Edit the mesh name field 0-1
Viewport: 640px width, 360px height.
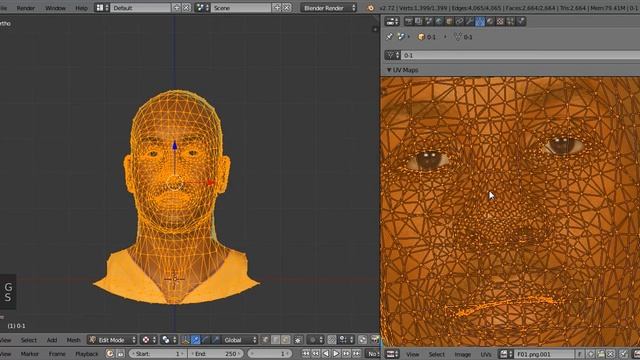click(x=520, y=55)
